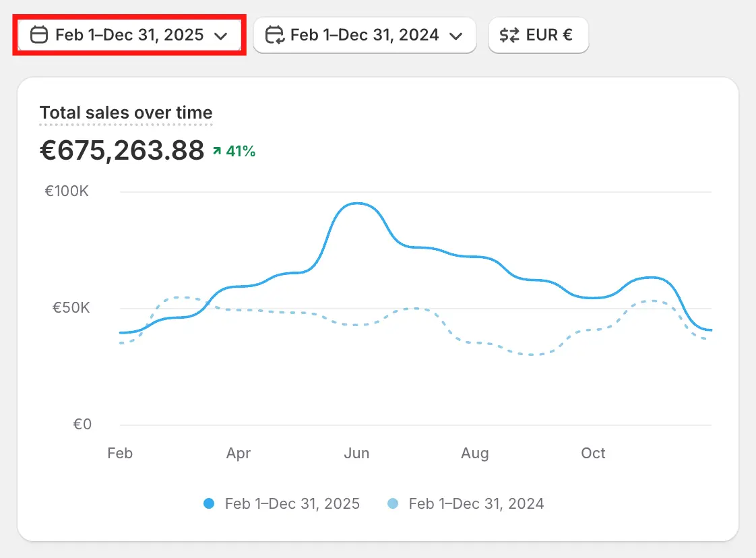Open the Total sales over time report

tap(126, 113)
